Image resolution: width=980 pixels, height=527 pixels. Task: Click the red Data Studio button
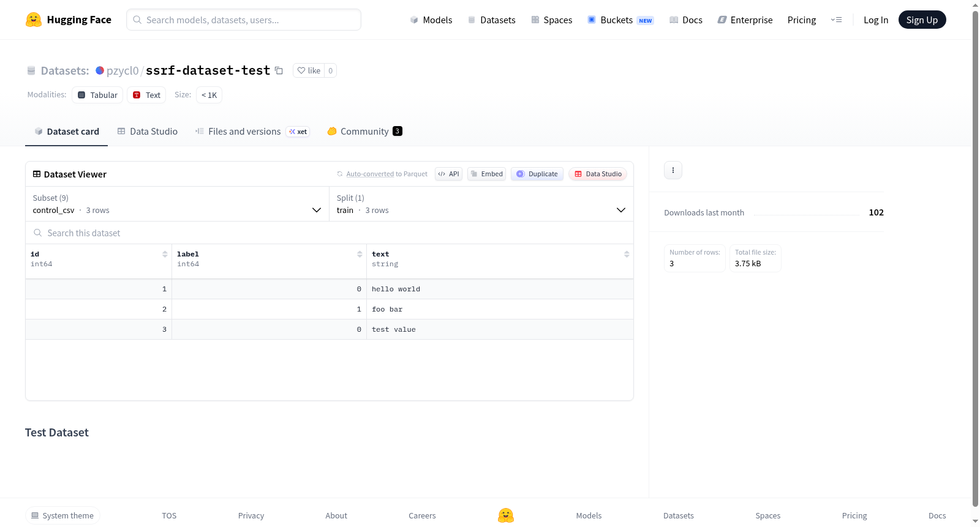(x=598, y=174)
